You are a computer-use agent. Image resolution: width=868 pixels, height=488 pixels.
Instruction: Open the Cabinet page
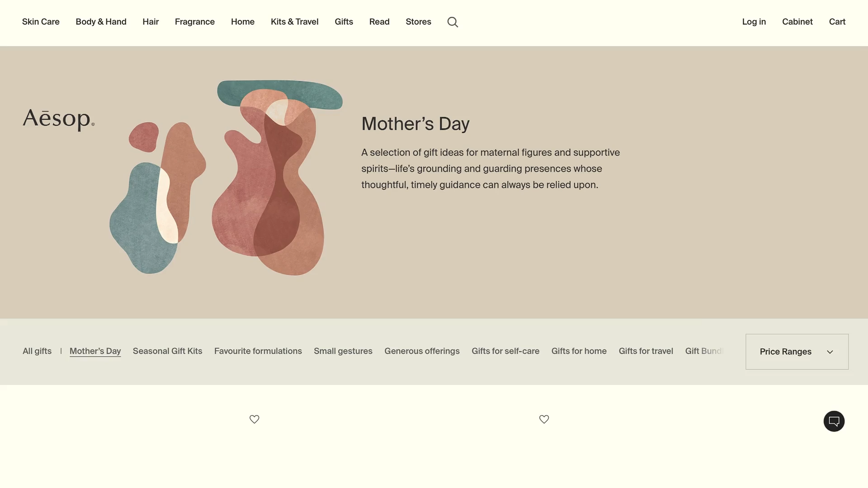pyautogui.click(x=797, y=22)
